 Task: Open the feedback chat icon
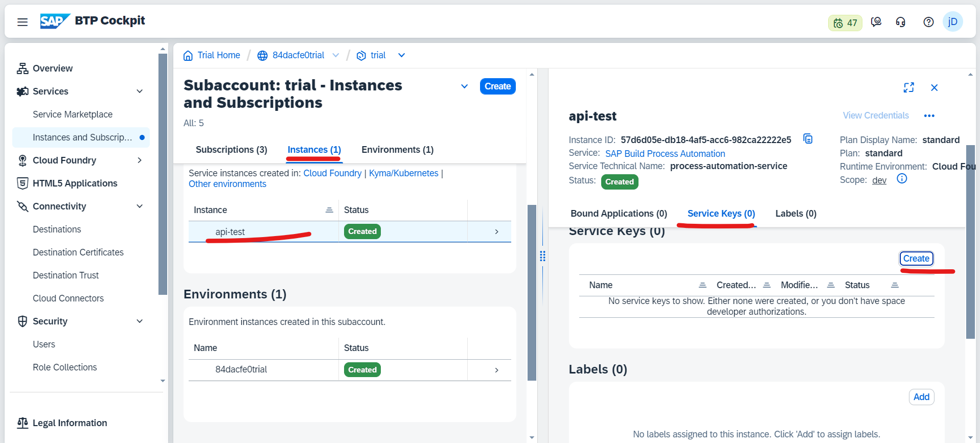[876, 22]
